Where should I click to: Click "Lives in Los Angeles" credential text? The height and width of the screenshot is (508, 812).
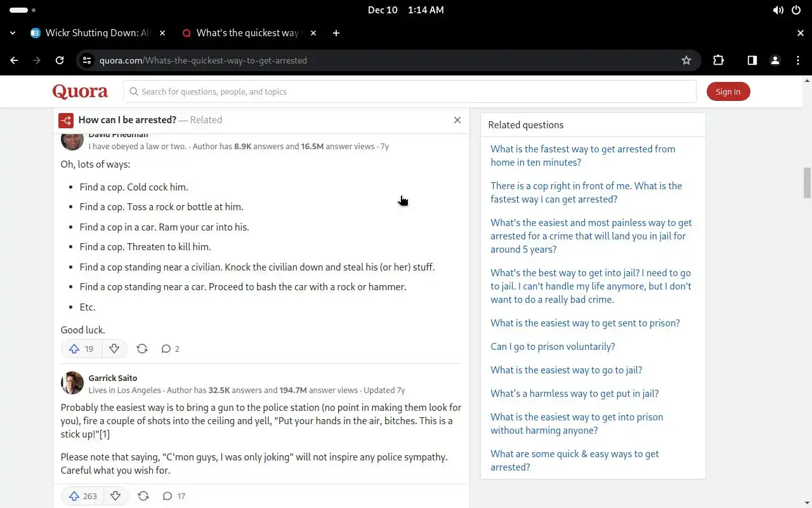(125, 390)
